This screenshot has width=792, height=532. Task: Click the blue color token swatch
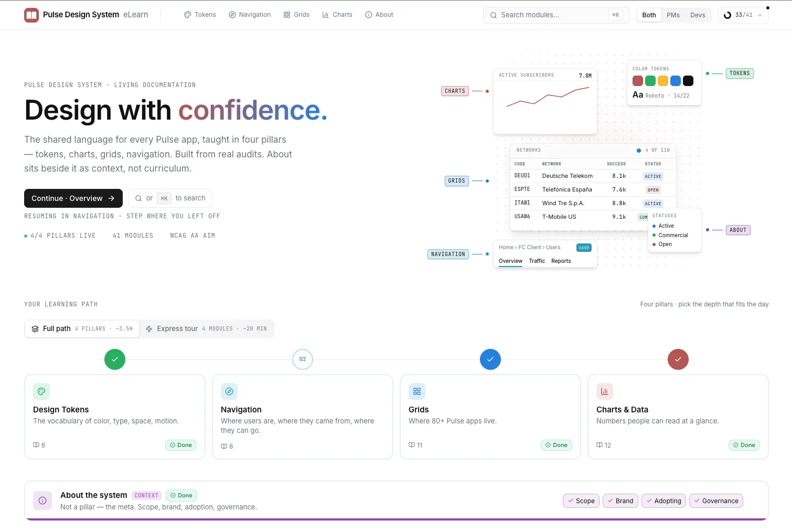tap(676, 81)
